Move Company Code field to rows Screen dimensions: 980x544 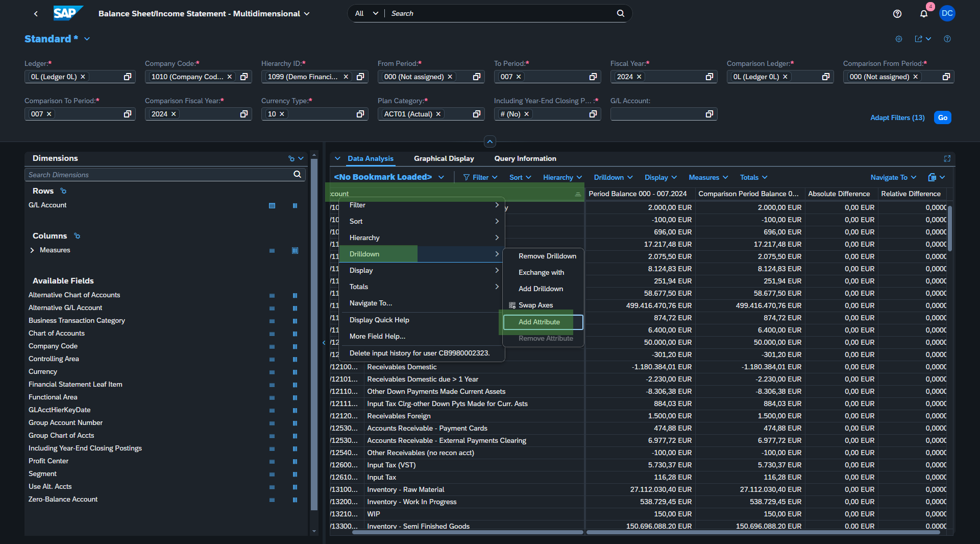pos(272,346)
